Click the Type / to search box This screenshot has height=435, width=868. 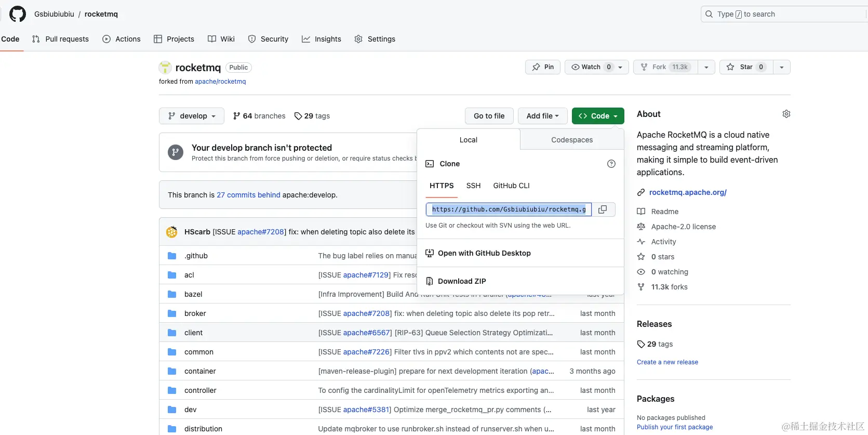[784, 14]
